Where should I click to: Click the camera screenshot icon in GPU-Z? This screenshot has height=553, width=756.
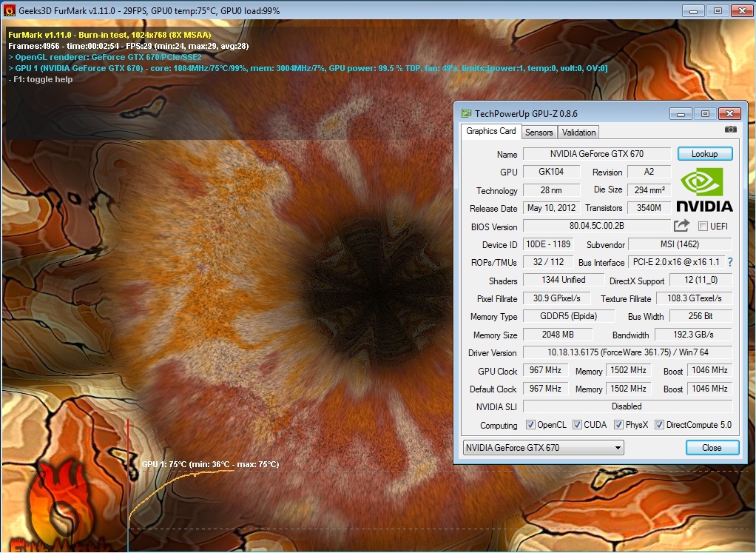click(730, 129)
